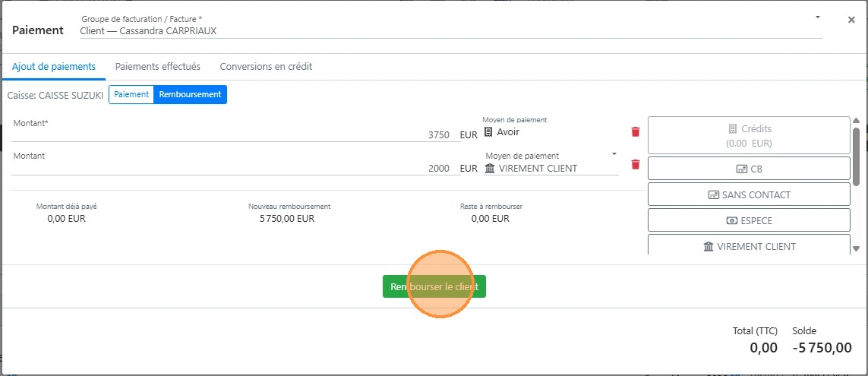The width and height of the screenshot is (868, 376).
Task: Click the bank icon beside VIREMENT CLIENT field
Action: click(x=490, y=169)
